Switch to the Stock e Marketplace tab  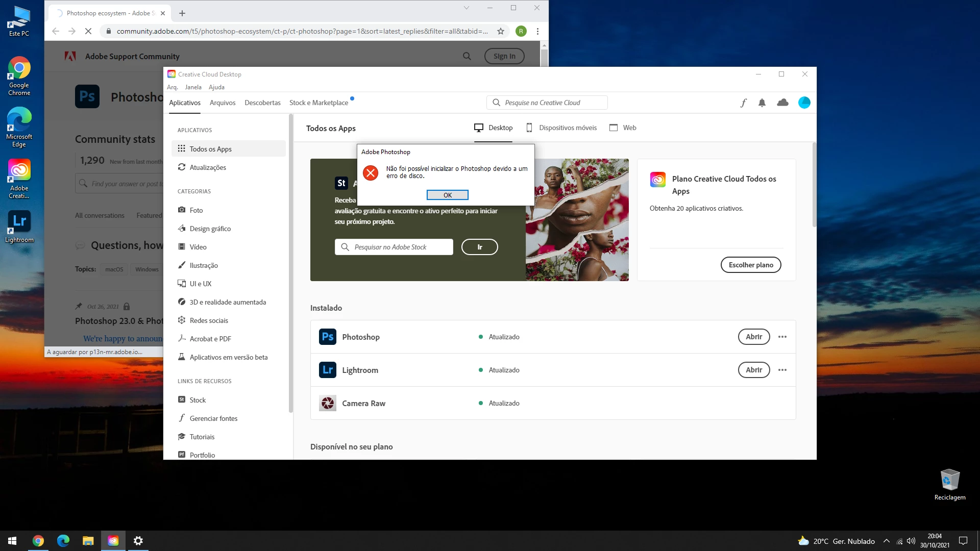click(x=318, y=103)
